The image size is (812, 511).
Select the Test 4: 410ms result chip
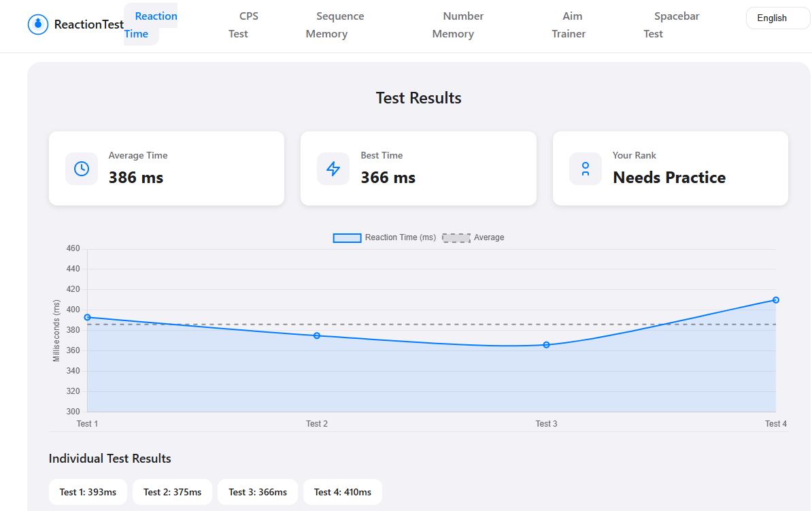point(342,491)
